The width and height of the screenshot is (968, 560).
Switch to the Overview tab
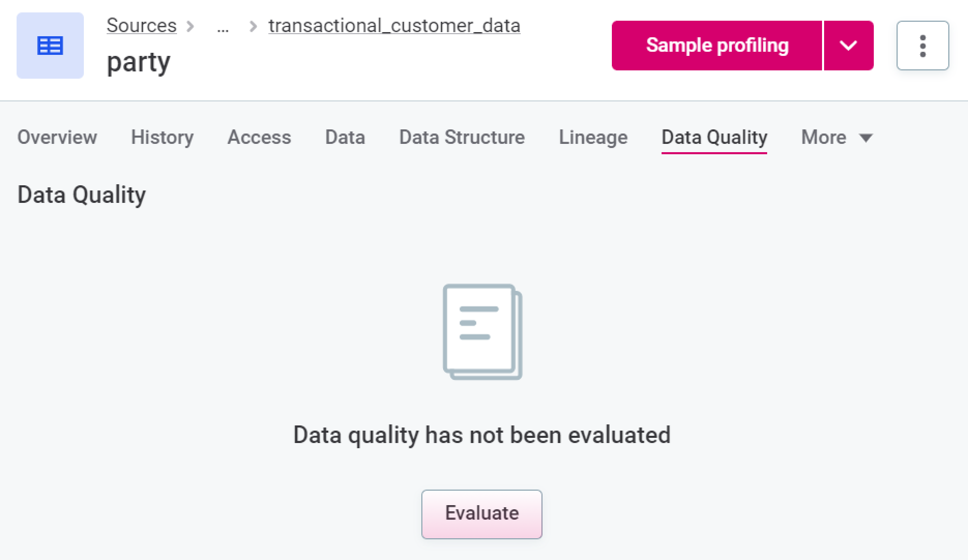[57, 137]
